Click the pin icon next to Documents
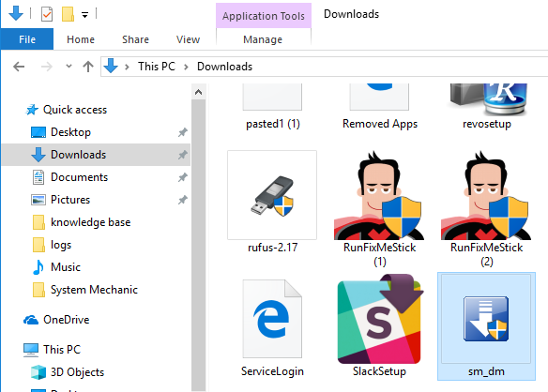The image size is (548, 392). click(182, 177)
